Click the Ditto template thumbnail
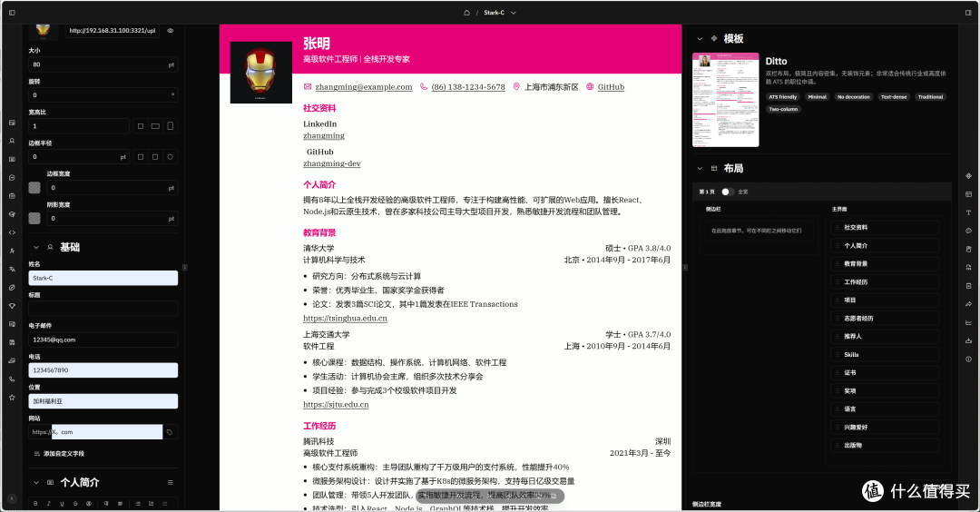The width and height of the screenshot is (980, 512). point(726,100)
